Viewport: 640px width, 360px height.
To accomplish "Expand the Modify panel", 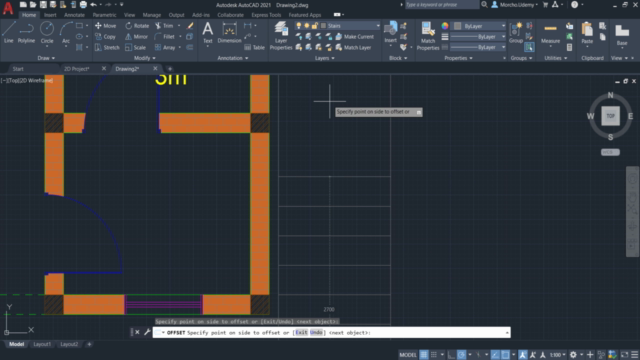I will pos(145,58).
